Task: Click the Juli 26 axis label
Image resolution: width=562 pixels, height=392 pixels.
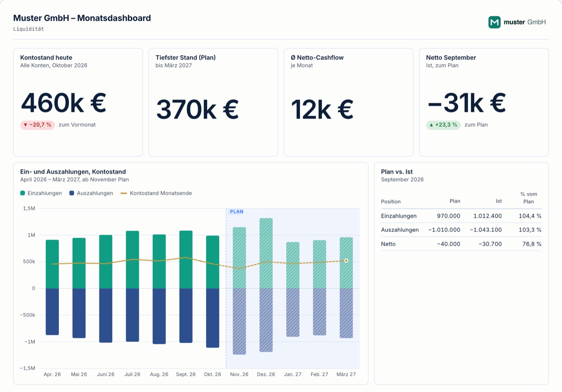Action: point(132,374)
